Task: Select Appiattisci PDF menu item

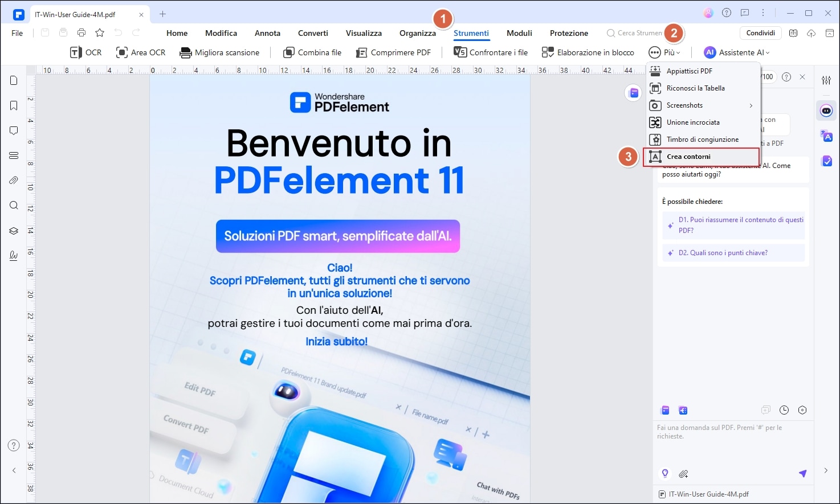Action: pyautogui.click(x=703, y=71)
